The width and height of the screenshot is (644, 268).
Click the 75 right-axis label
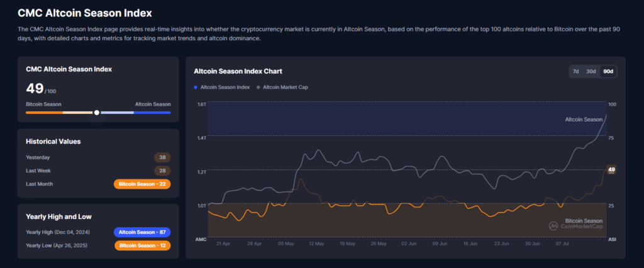tap(611, 138)
